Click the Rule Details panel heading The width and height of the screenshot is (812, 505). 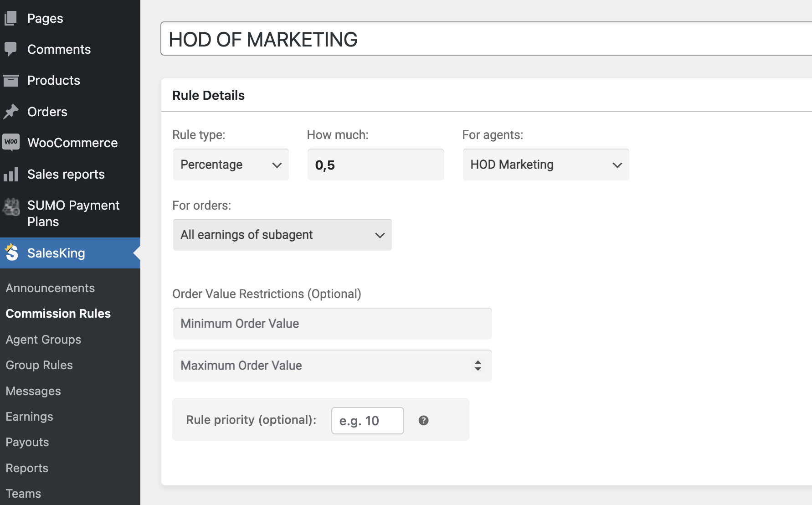pyautogui.click(x=208, y=95)
